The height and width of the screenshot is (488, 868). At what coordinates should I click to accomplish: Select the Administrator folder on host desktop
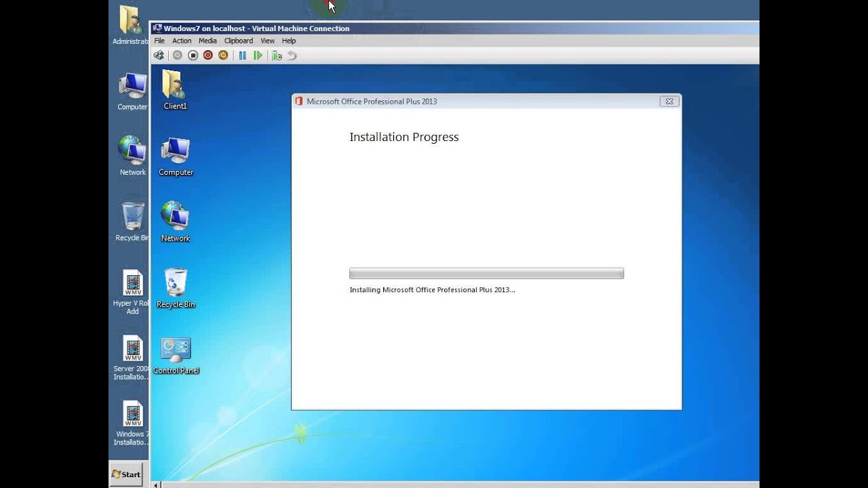pyautogui.click(x=131, y=26)
